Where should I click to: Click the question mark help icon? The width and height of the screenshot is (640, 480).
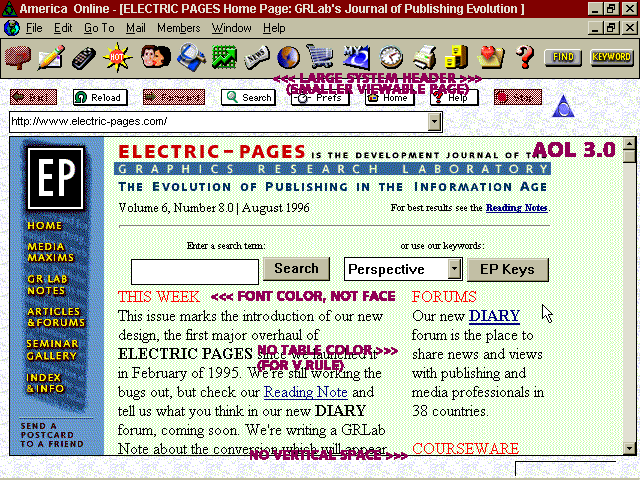tap(524, 57)
